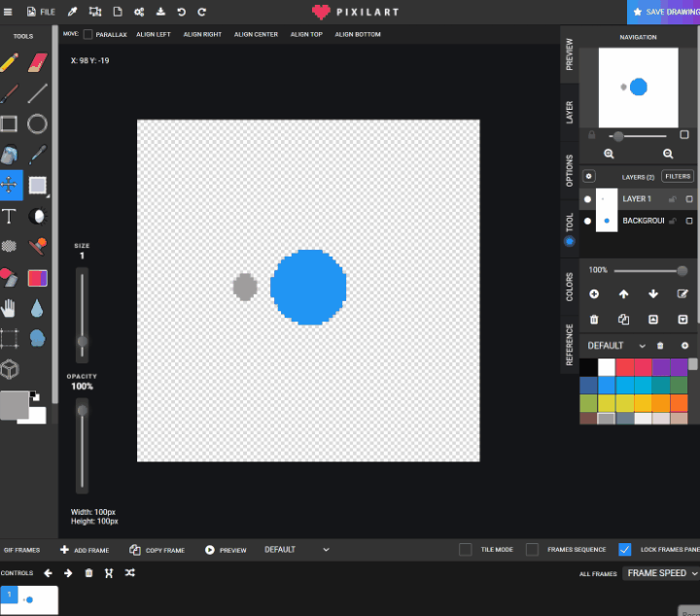
Task: Select the Lighten/Darken tool
Action: [38, 217]
